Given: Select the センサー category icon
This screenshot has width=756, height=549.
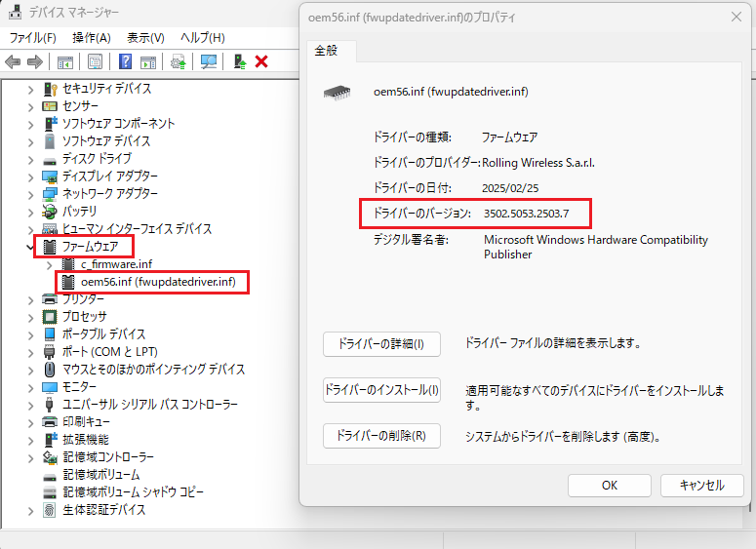Looking at the screenshot, I should click(x=50, y=106).
